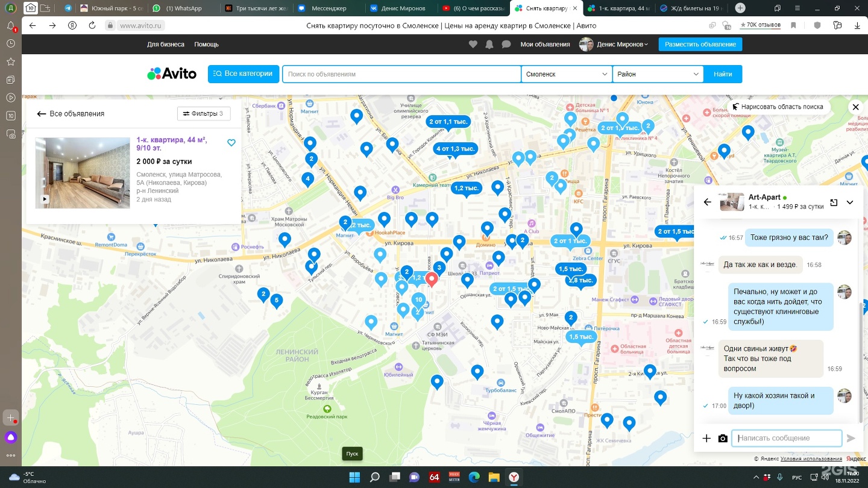The image size is (868, 488).
Task: Click map cluster marker labeled 10
Action: (418, 300)
